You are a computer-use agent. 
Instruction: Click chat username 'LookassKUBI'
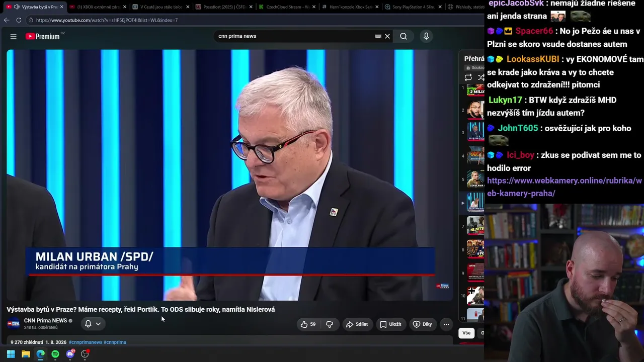(533, 59)
